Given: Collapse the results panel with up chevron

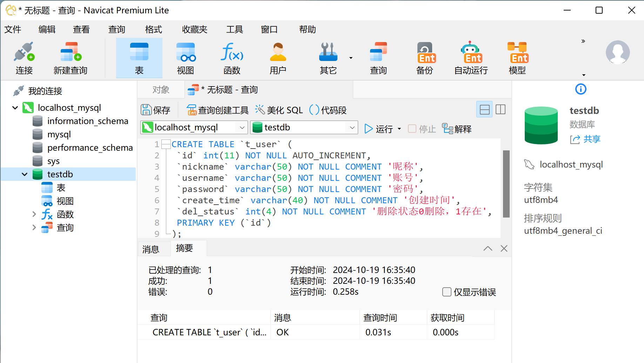Looking at the screenshot, I should point(488,248).
